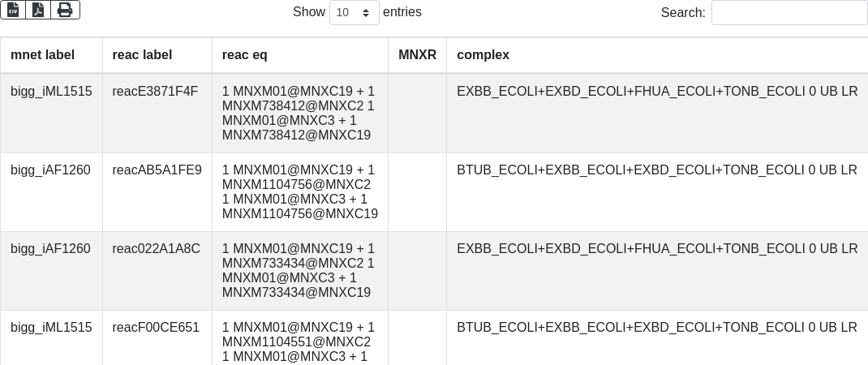Image resolution: width=868 pixels, height=365 pixels.
Task: Select the reacE3871F4F reaction label cell
Action: [155, 92]
